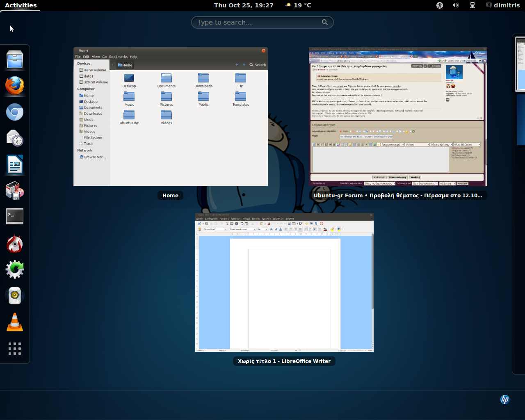Open the red flame disc burner icon
Image resolution: width=525 pixels, height=420 pixels.
pos(15,244)
